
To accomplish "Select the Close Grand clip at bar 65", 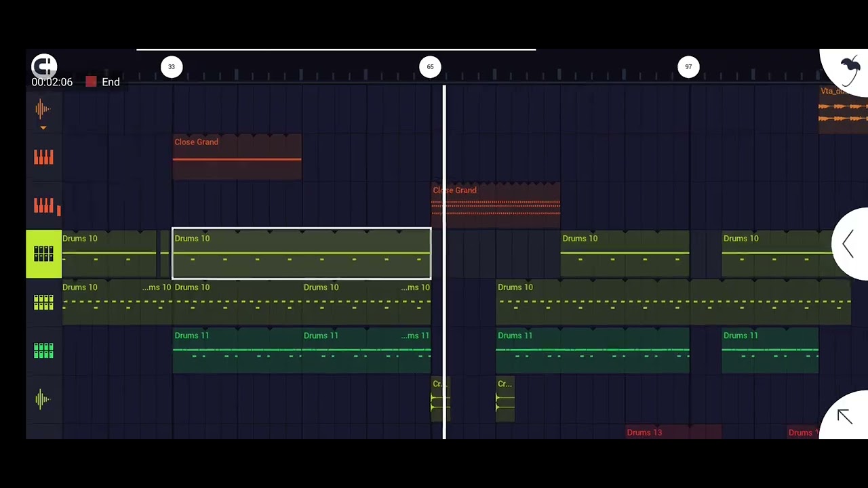I will tap(496, 205).
